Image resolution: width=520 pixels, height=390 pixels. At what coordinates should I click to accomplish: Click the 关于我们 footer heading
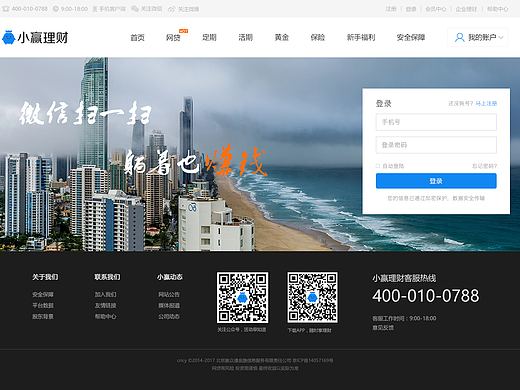click(45, 277)
